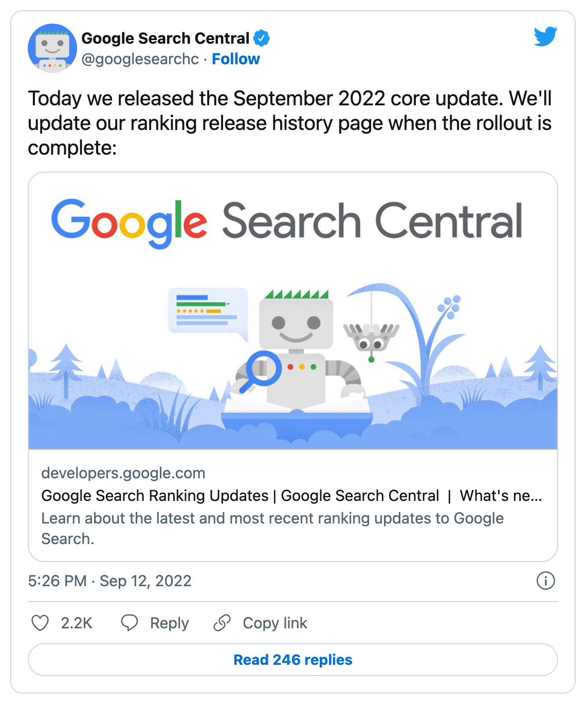Follow the Google Search Central account
The height and width of the screenshot is (709, 588).
click(x=236, y=59)
